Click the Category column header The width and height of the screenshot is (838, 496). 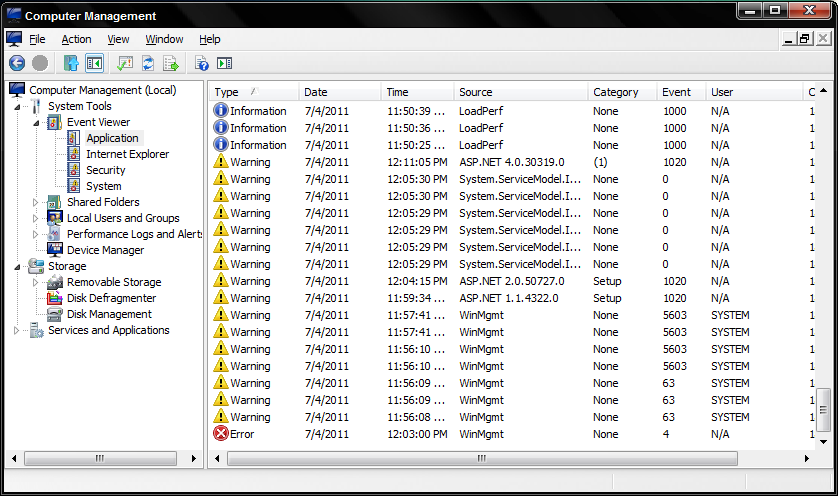point(620,92)
